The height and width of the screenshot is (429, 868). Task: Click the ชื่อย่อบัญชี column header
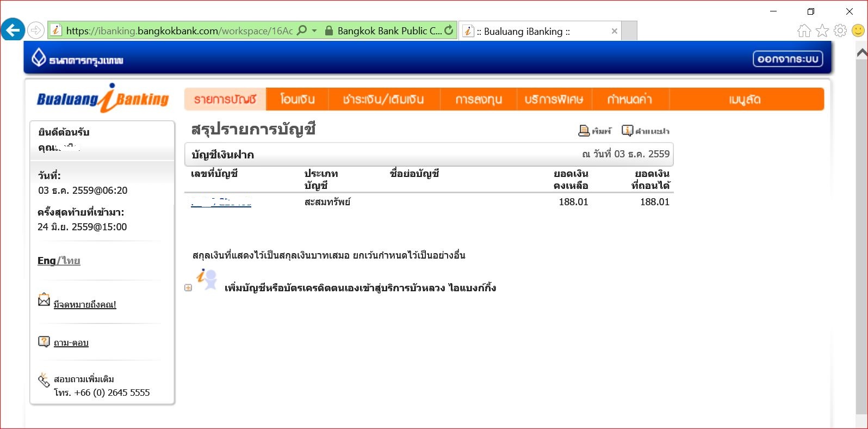point(414,174)
